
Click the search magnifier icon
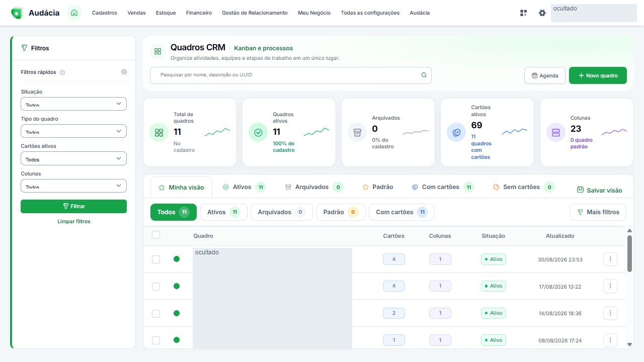click(424, 75)
